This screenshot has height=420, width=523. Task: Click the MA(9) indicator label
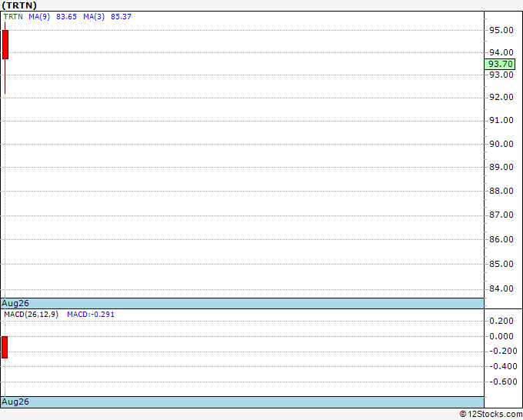pos(39,17)
